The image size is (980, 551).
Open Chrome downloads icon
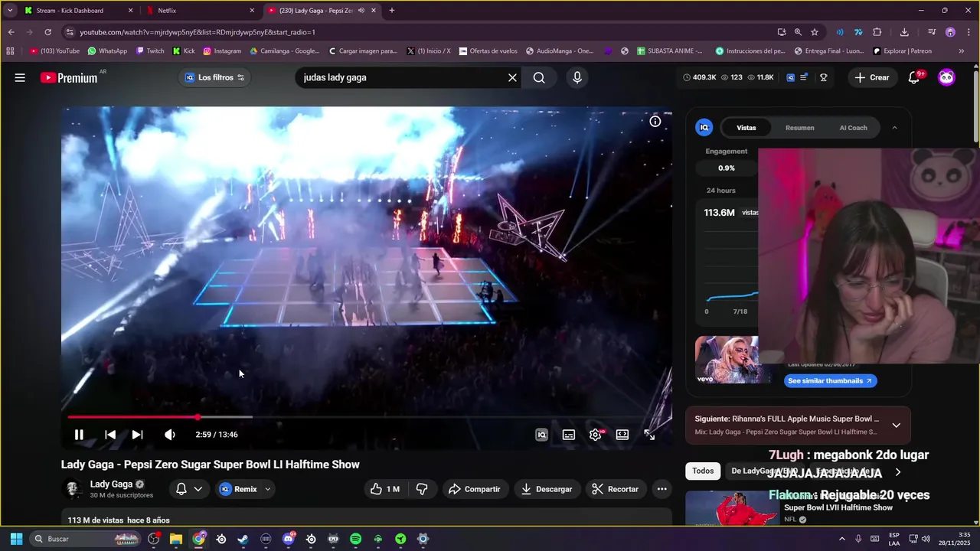[904, 32]
